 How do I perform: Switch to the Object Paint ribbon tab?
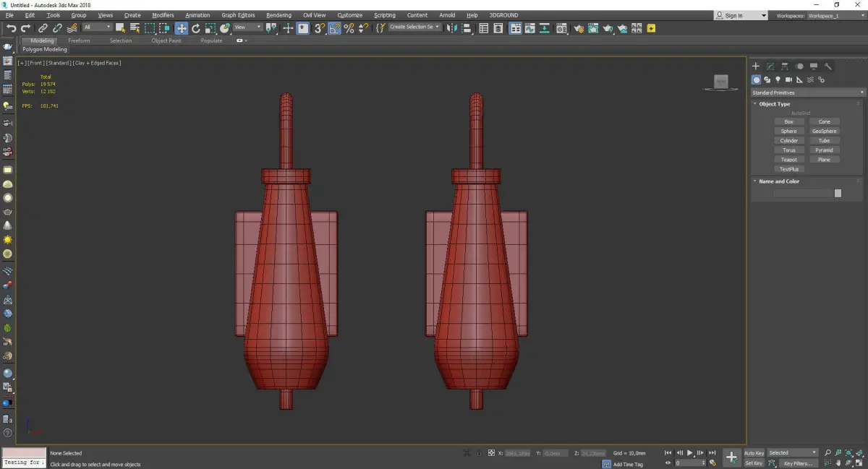(166, 40)
